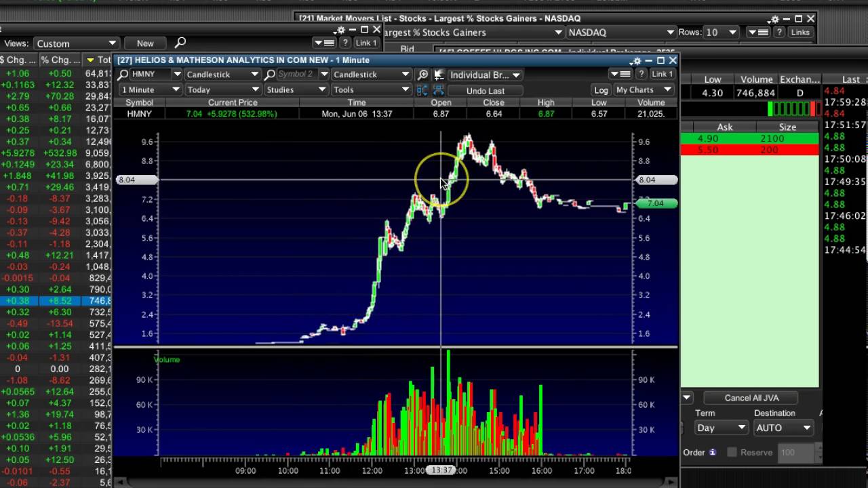Open the Symbol 2 dropdown arrow

[324, 75]
